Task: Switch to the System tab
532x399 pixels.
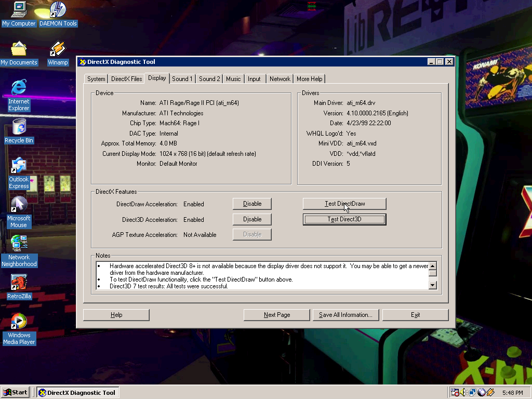Action: coord(96,79)
